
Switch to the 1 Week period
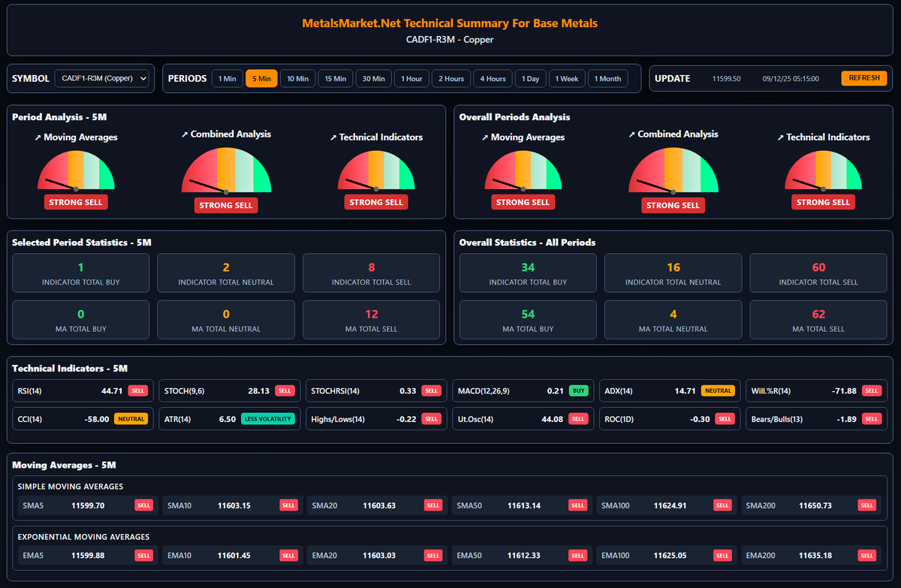(x=567, y=78)
